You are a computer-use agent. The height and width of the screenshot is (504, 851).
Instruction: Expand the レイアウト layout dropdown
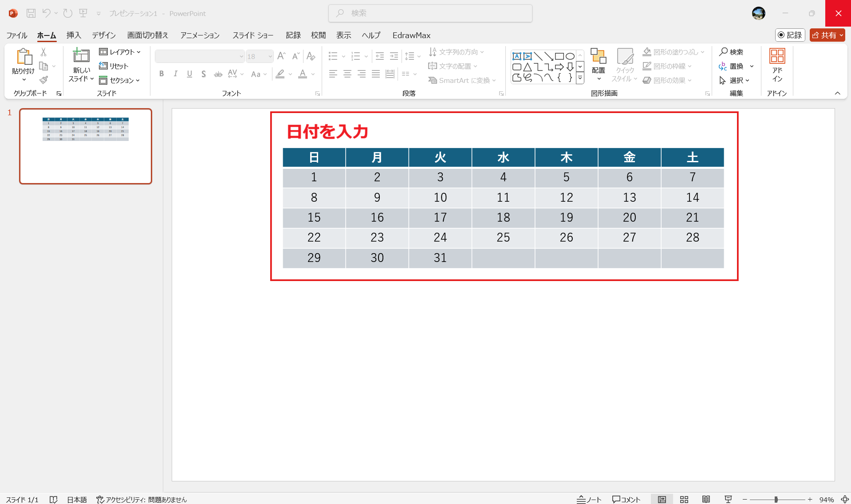point(120,52)
